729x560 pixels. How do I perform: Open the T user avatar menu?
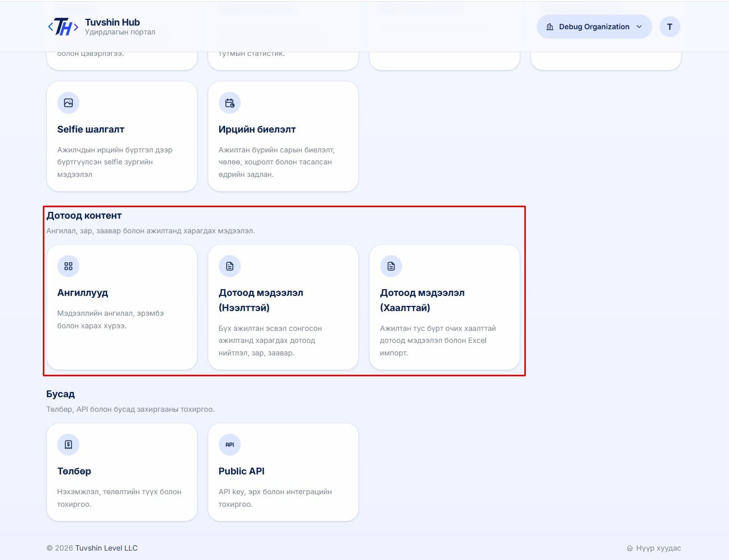tap(669, 27)
